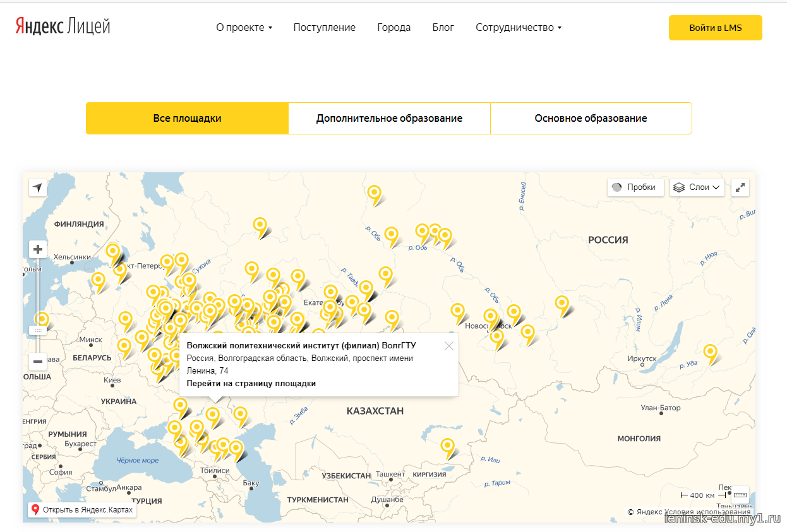This screenshot has width=787, height=532.
Task: Zoom in with the plus button
Action: 38,249
